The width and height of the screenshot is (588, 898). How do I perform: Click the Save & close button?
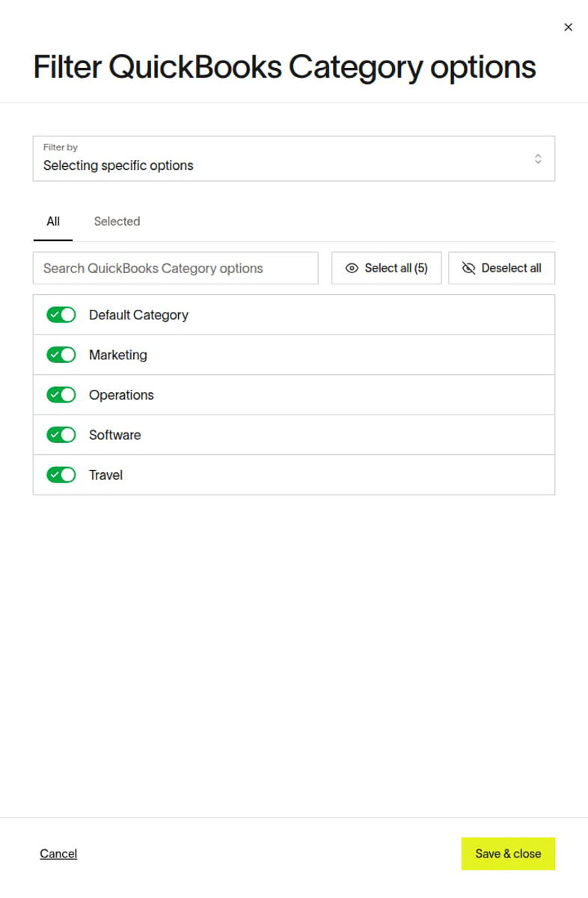(x=508, y=854)
